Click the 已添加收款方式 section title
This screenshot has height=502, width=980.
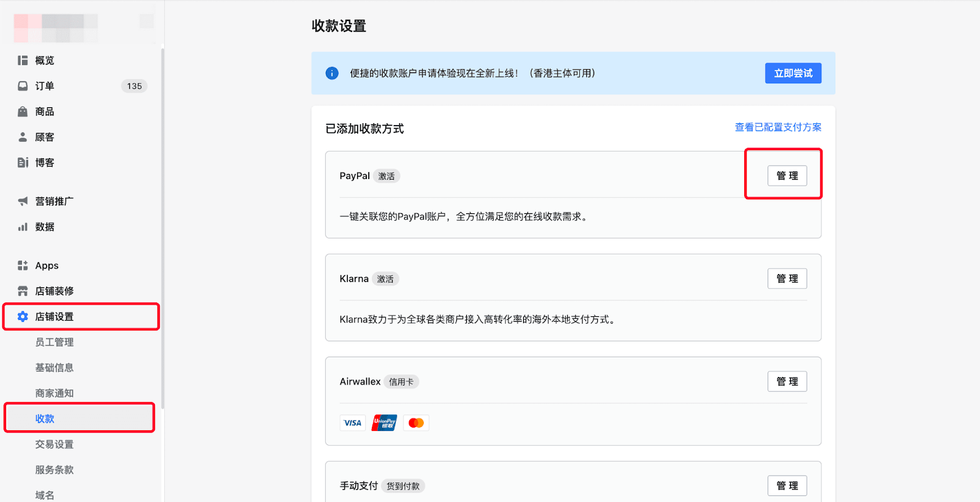tap(364, 129)
